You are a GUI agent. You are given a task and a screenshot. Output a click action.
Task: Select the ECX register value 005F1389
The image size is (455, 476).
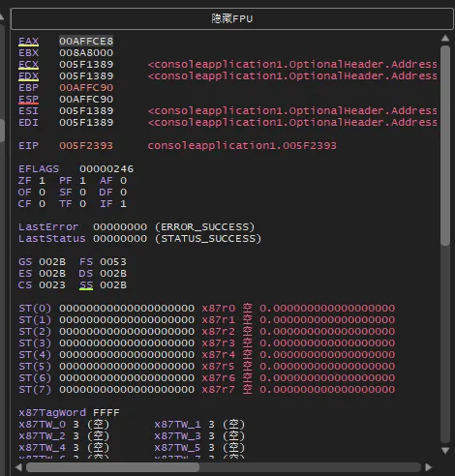pos(86,65)
